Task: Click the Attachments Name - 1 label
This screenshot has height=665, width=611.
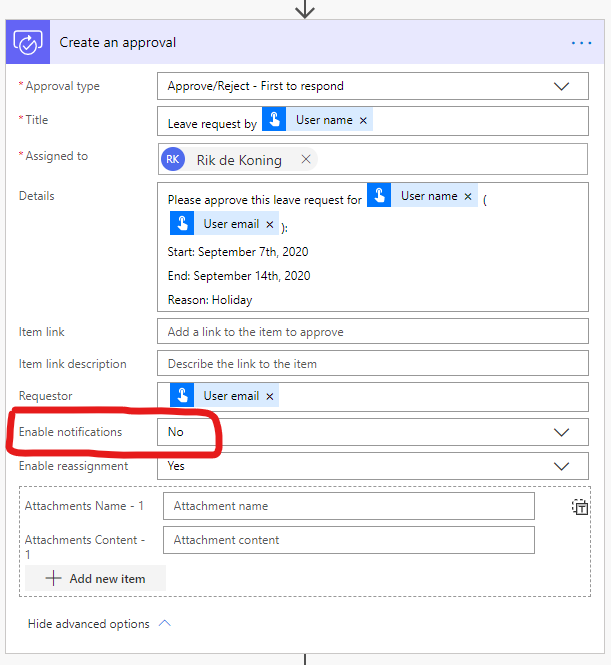Action: coord(84,506)
